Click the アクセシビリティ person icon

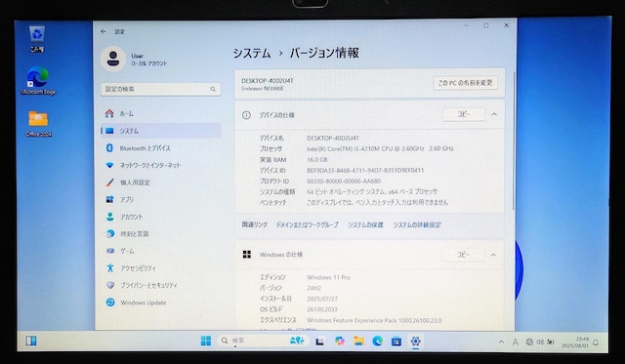[110, 268]
